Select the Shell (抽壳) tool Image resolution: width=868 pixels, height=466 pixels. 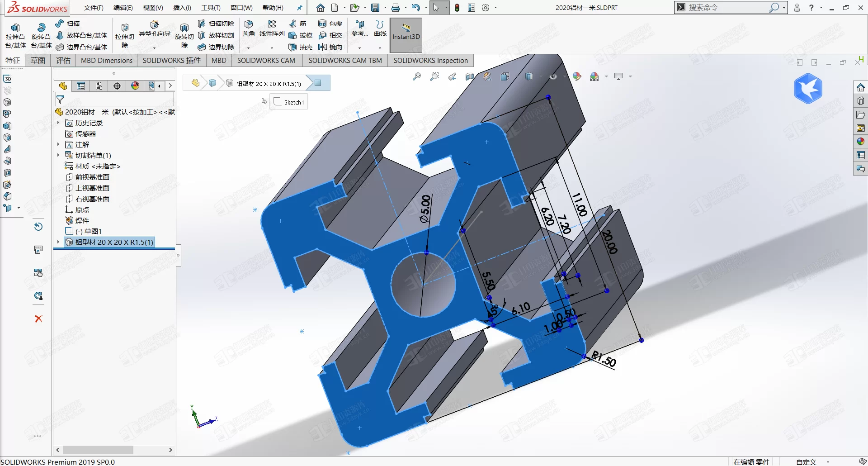(301, 47)
